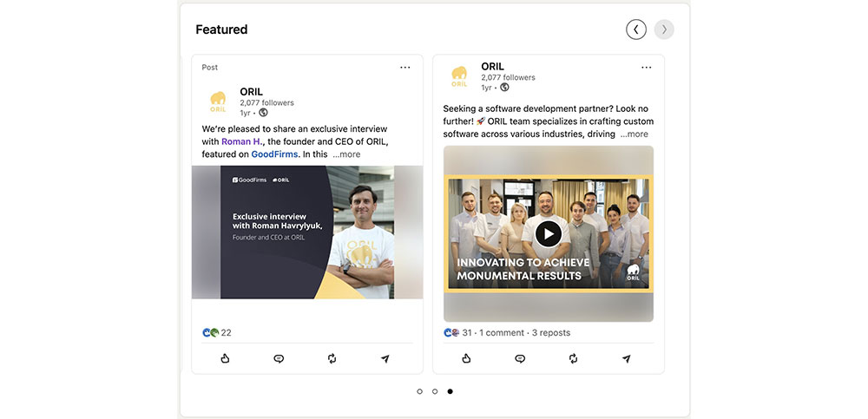Go to previous featured items
Screen dimensions: 868x419
[x=636, y=29]
